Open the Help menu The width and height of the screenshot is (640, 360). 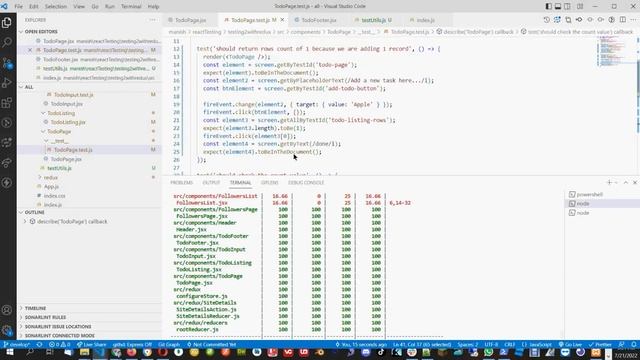[153, 7]
